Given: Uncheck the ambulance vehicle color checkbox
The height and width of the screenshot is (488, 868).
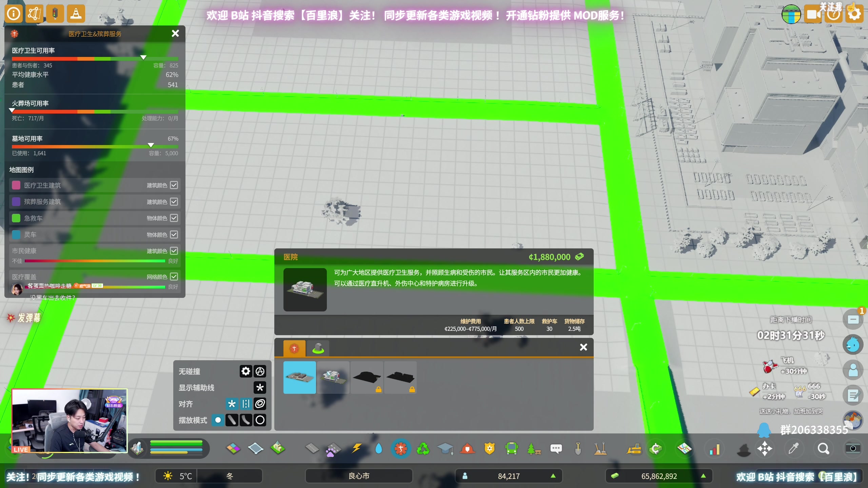Looking at the screenshot, I should pos(174,218).
